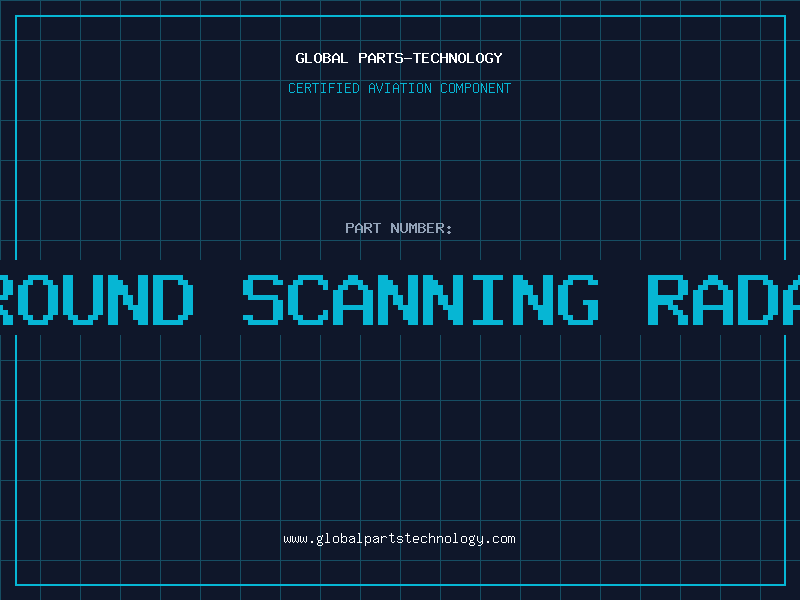The image size is (800, 600).
Task: Click the PART NUMBER: label
Action: 399,228
